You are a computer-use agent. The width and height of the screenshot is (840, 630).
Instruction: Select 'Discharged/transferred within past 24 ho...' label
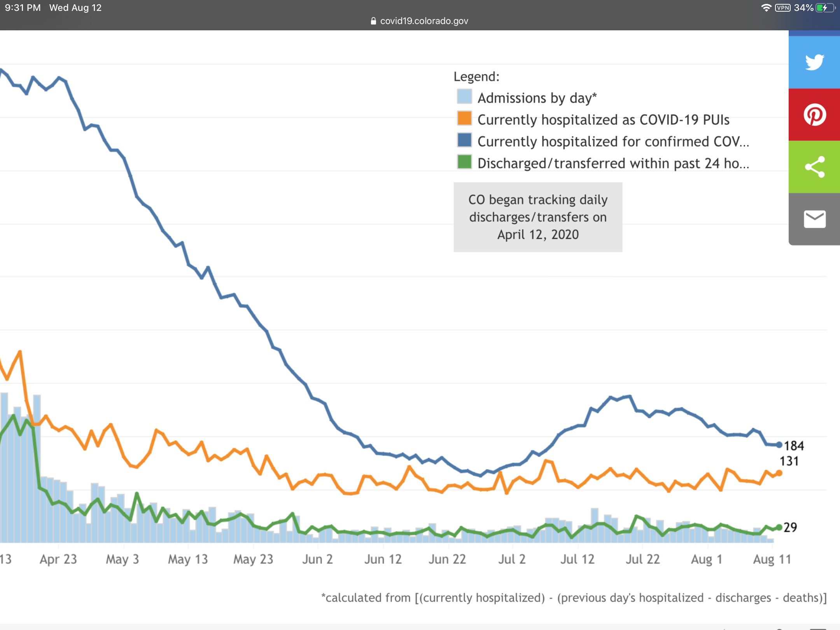[x=613, y=163]
